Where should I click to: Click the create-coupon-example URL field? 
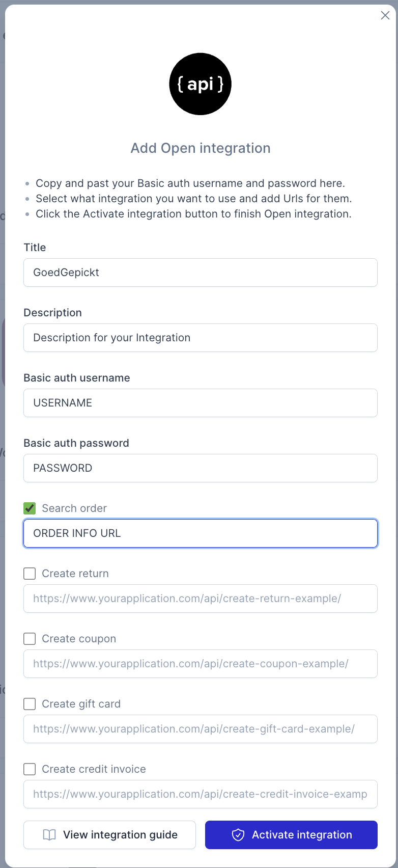[x=200, y=664]
